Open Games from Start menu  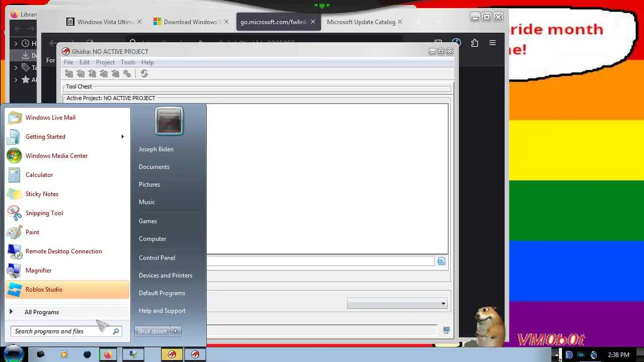pyautogui.click(x=148, y=221)
